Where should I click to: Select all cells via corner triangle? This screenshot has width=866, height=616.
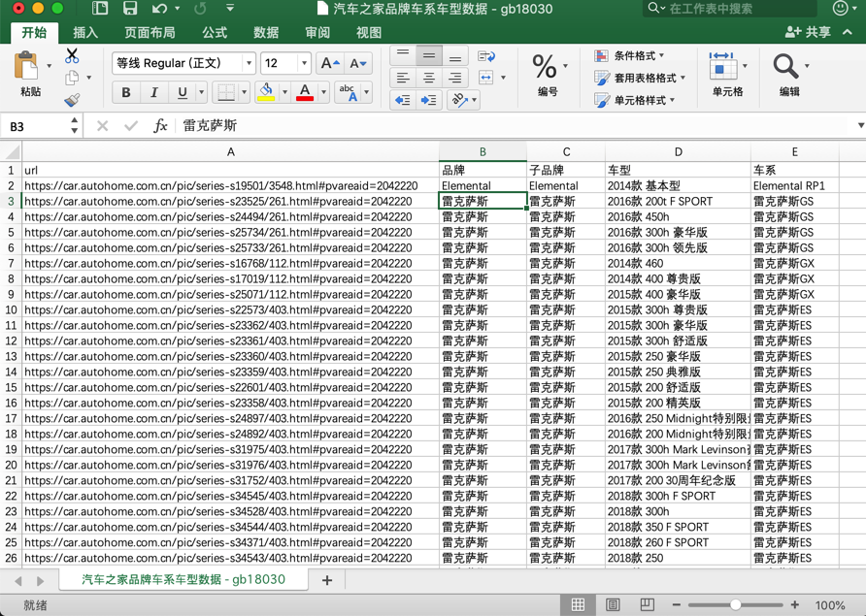[x=11, y=151]
